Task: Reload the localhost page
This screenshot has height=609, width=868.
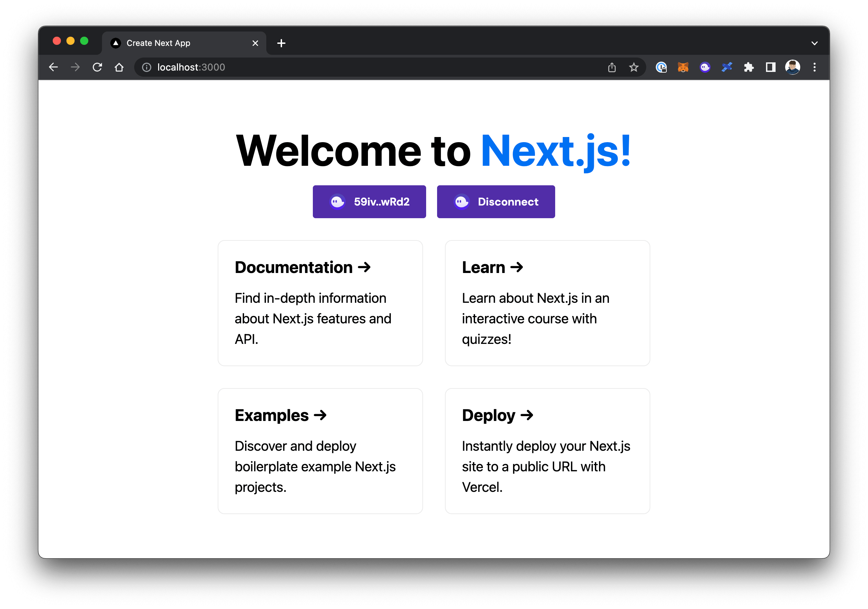Action: (97, 67)
